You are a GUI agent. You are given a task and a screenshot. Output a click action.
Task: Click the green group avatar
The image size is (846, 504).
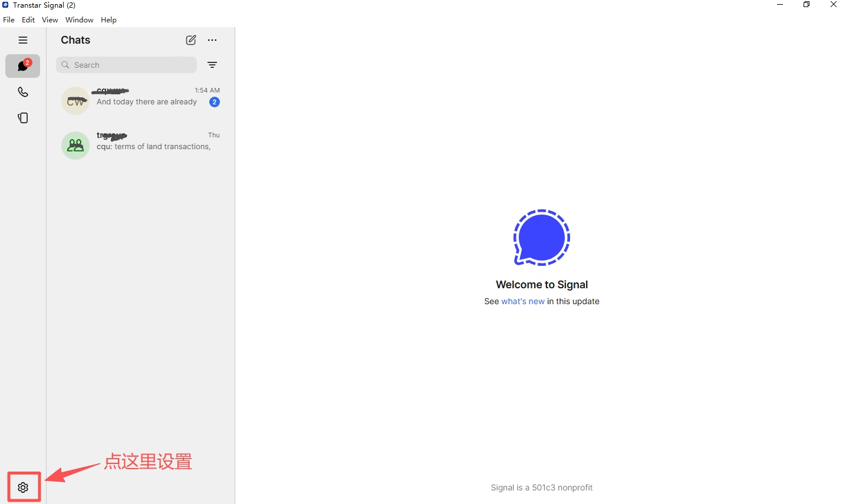[x=75, y=146]
